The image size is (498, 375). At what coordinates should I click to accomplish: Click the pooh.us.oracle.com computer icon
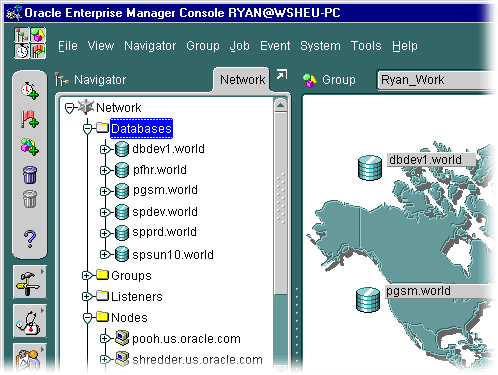(x=122, y=338)
